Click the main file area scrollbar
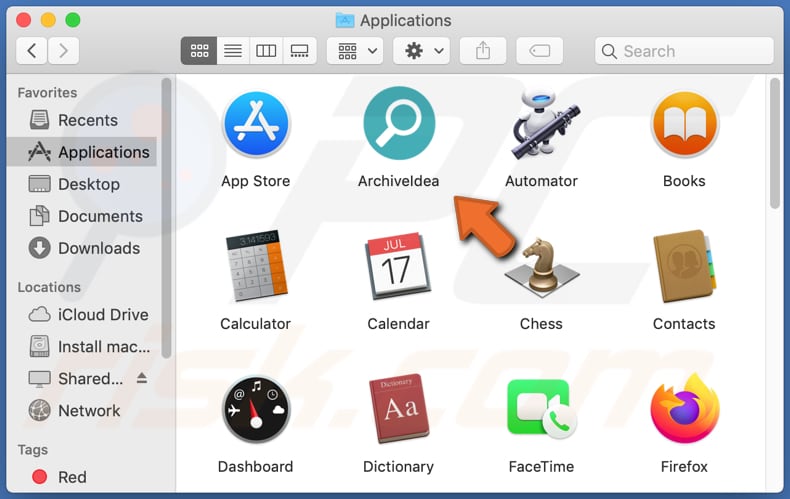The image size is (790, 499). [x=775, y=143]
